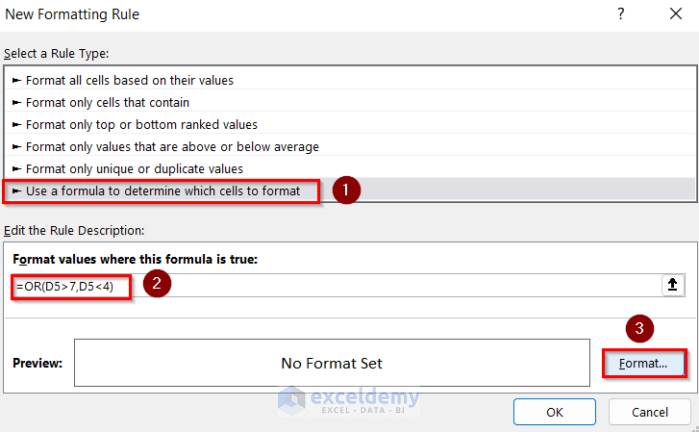Click the 'Edit the Rule Description' label

(x=74, y=231)
